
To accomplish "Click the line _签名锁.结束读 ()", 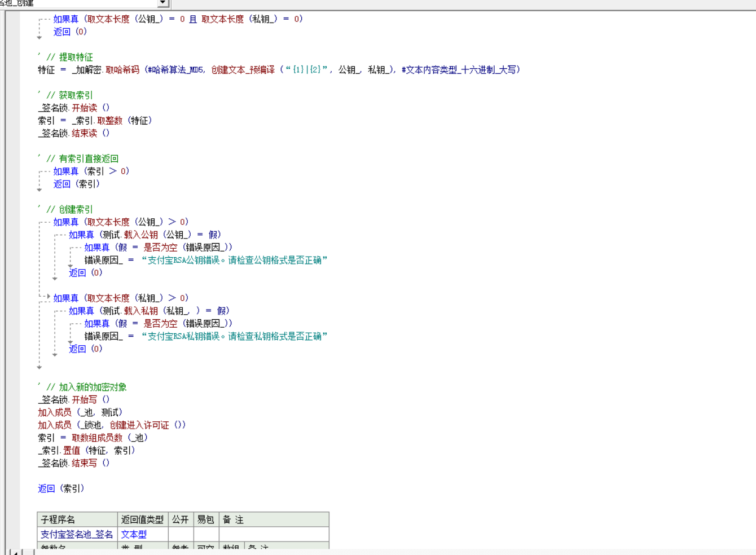I will [74, 133].
